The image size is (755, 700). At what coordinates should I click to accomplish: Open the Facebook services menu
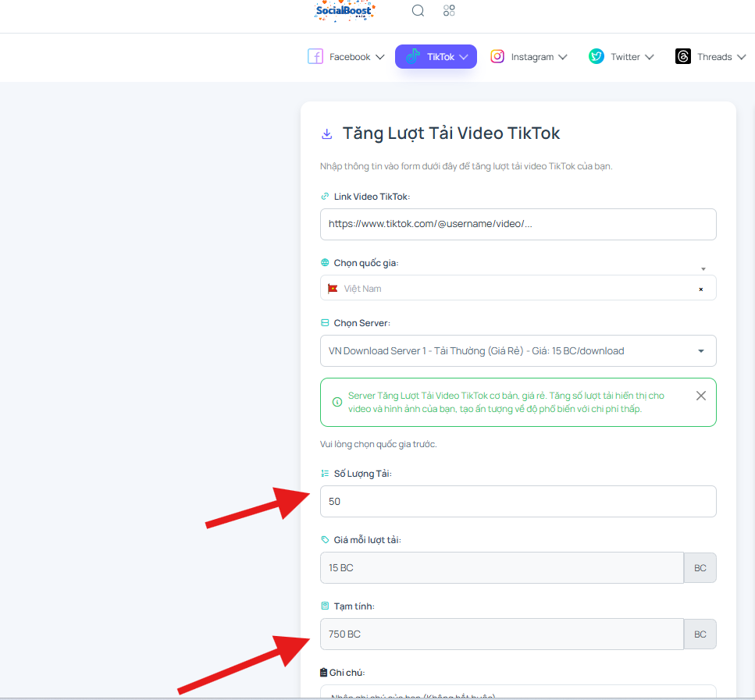tap(346, 57)
